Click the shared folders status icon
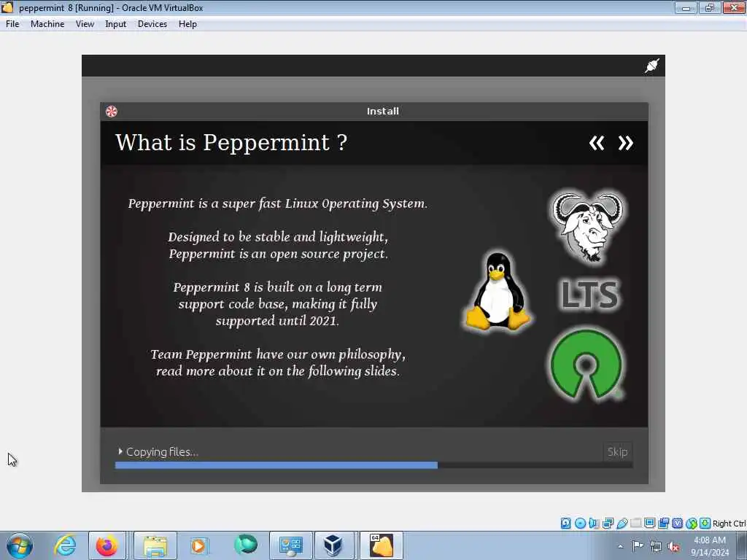747x560 pixels. pos(635,524)
